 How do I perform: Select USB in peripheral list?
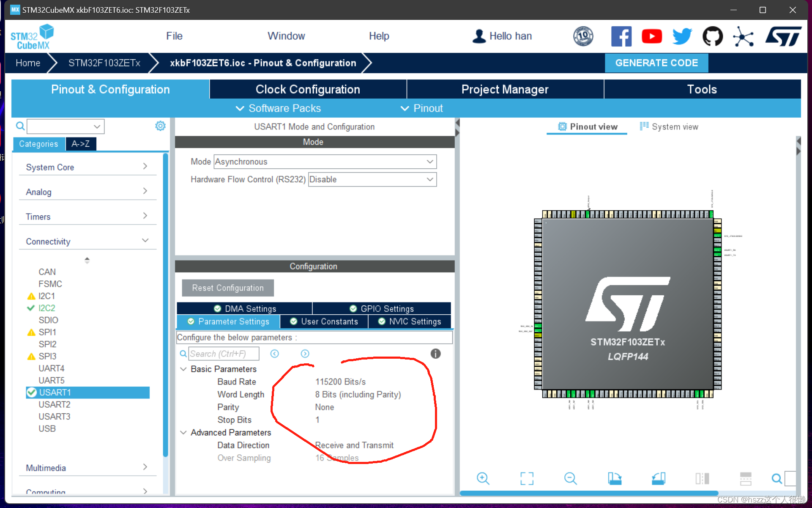(47, 428)
